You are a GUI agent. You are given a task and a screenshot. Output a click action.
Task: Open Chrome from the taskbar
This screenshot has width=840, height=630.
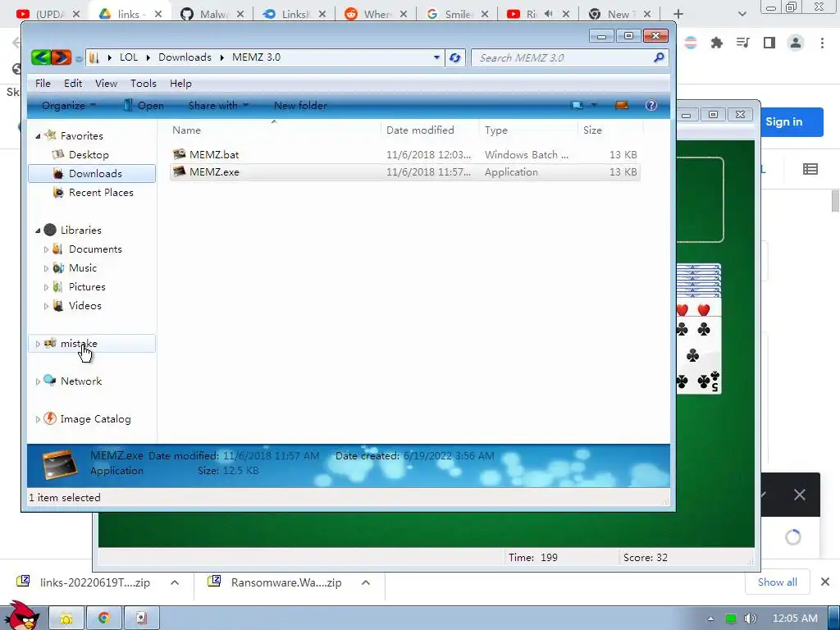pyautogui.click(x=104, y=619)
